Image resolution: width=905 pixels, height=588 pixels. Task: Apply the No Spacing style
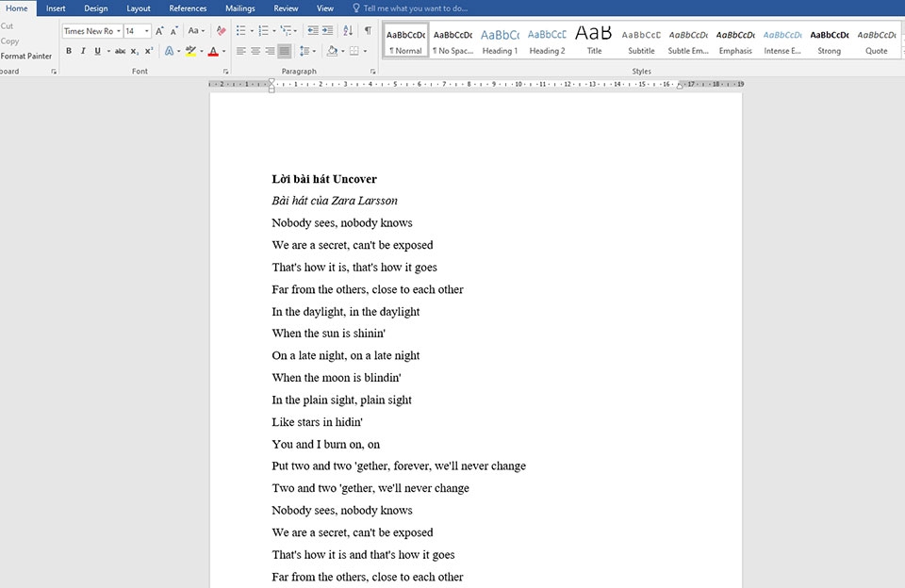tap(453, 41)
